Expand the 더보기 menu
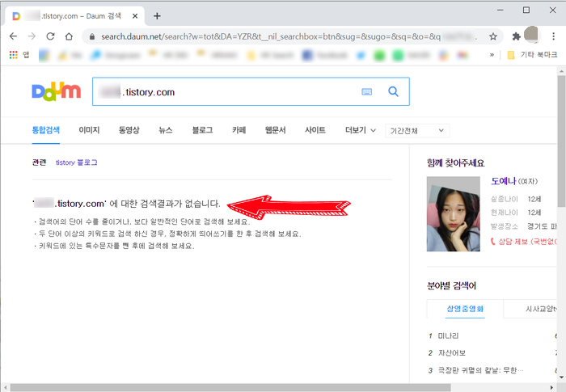Viewport: 566px width, 392px height. (361, 130)
